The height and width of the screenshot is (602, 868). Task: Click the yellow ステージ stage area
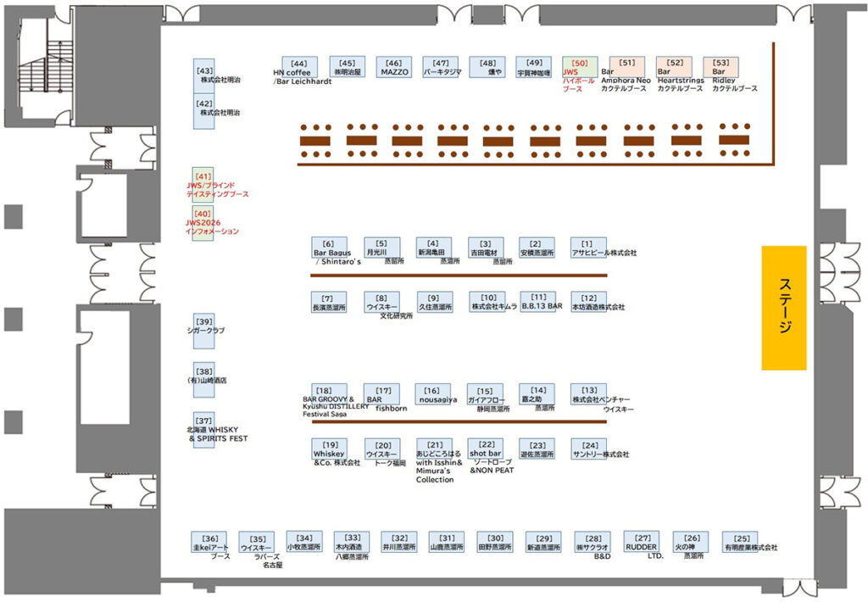[782, 308]
